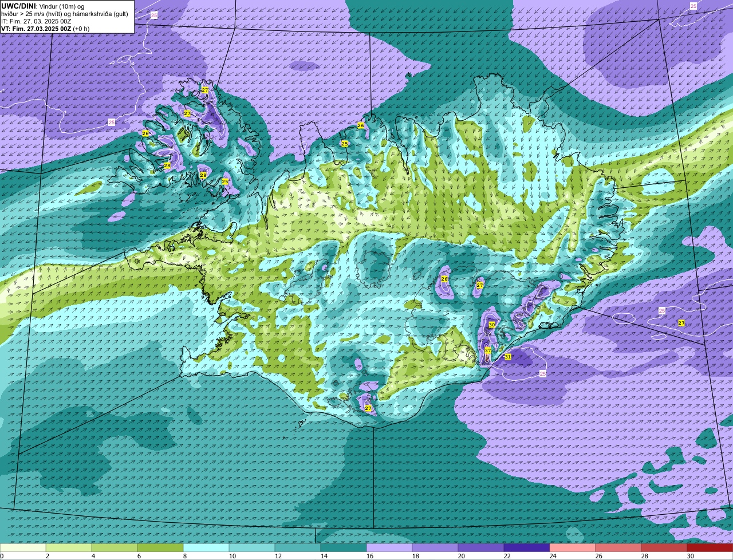Image resolution: width=733 pixels, height=560 pixels.
Task: Pick the light cyan swatch between 8 and 10
Action: point(206,547)
